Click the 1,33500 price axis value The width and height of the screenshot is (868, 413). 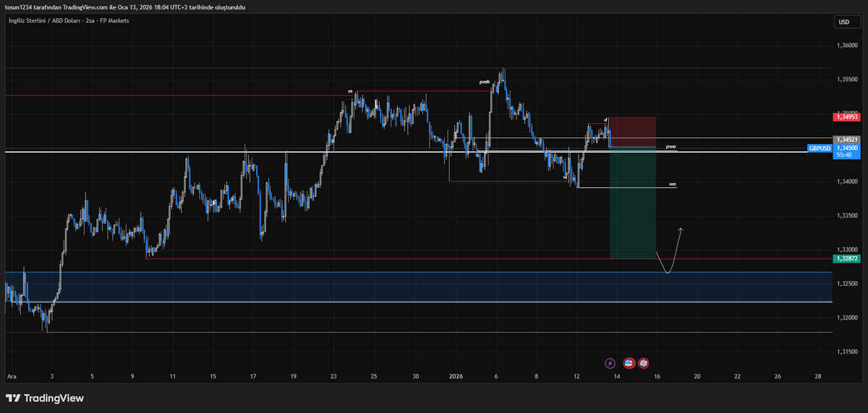[x=847, y=216]
